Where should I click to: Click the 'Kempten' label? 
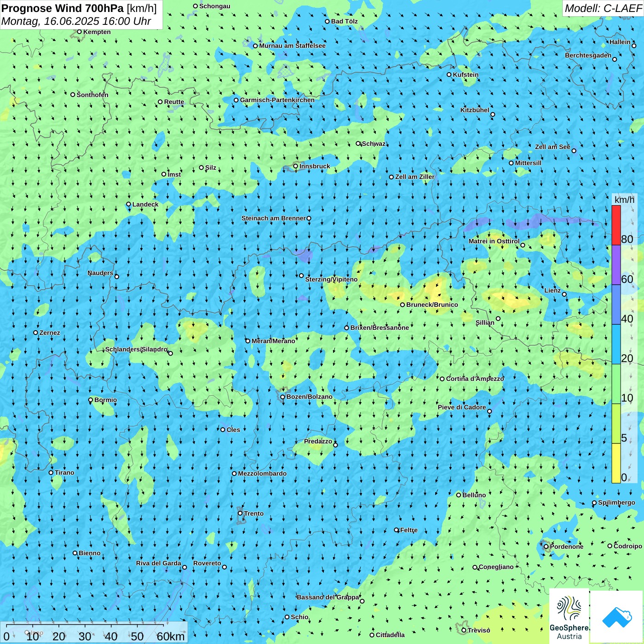coord(97,32)
